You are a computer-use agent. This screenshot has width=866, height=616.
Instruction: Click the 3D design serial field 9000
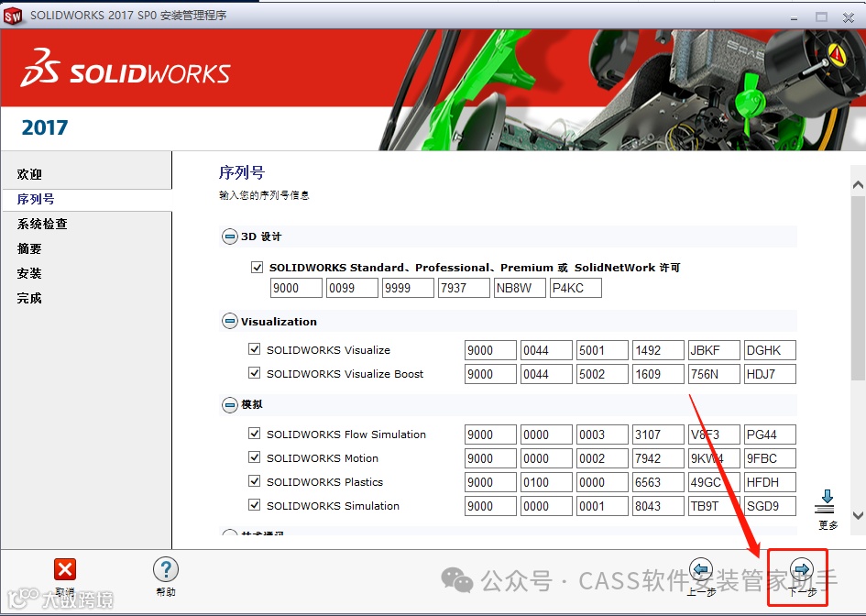click(x=296, y=288)
